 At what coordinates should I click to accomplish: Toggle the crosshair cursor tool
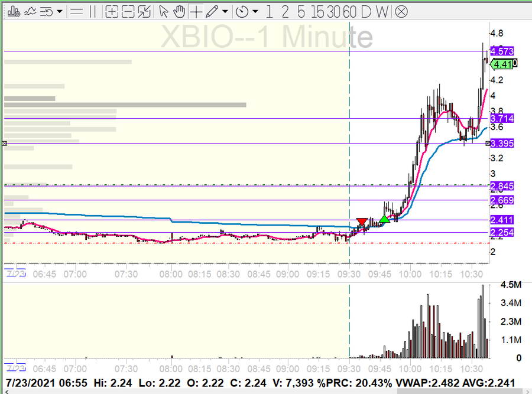[x=196, y=12]
